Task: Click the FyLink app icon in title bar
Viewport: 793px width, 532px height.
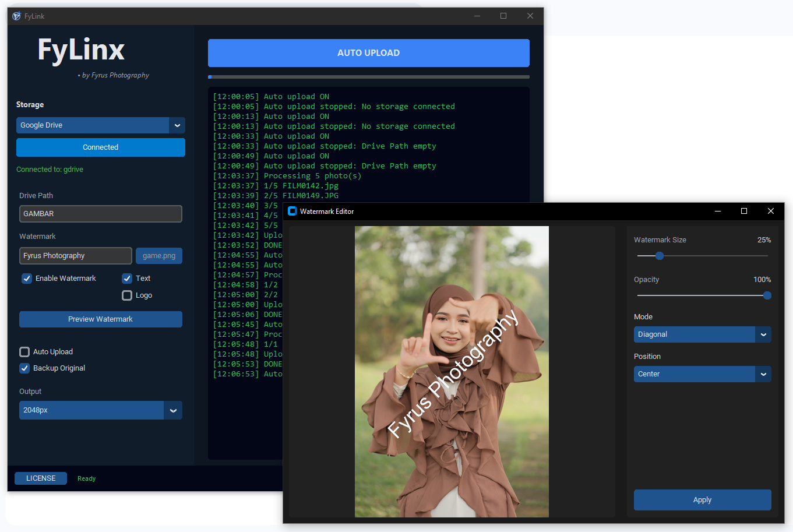Action: 16,16
